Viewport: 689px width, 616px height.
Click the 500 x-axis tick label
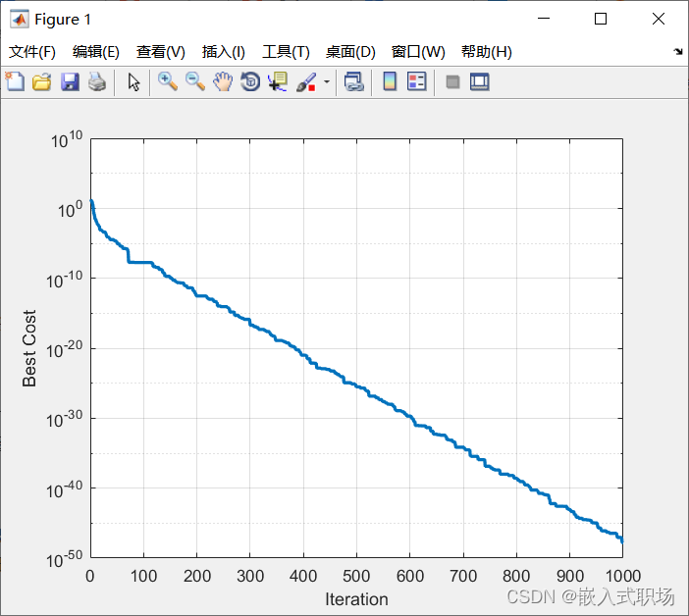coord(356,576)
